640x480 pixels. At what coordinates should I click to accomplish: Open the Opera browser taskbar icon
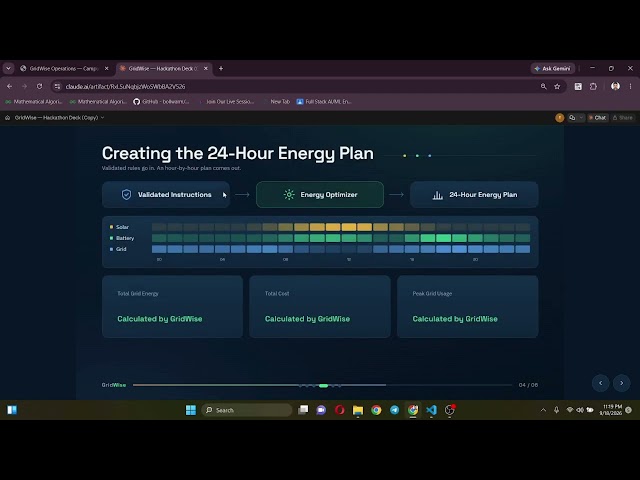tap(340, 410)
